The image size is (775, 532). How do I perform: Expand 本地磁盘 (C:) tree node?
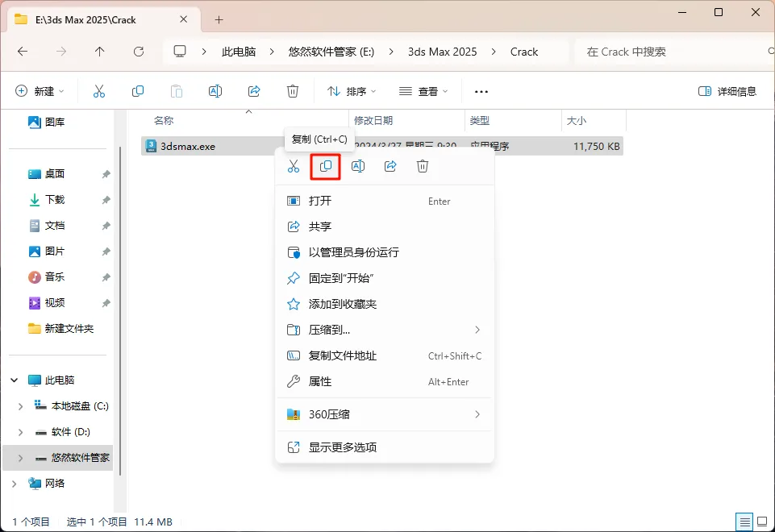click(20, 406)
